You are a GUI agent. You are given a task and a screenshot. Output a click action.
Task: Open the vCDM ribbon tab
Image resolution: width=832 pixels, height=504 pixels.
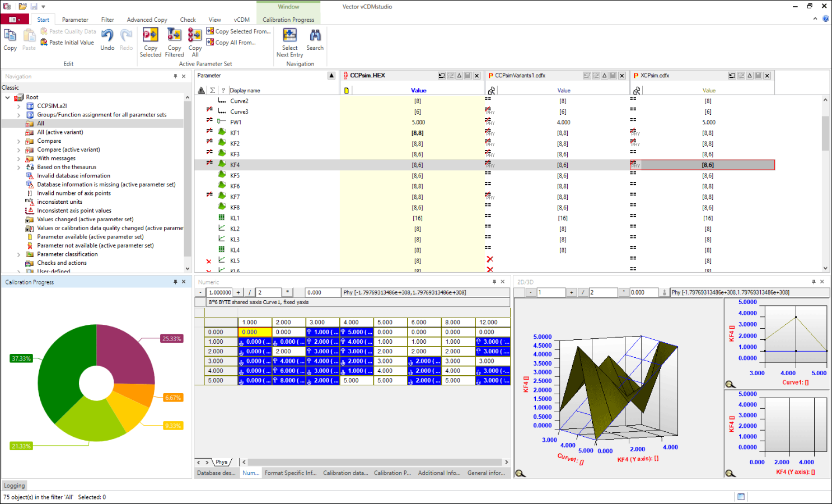[x=242, y=20]
